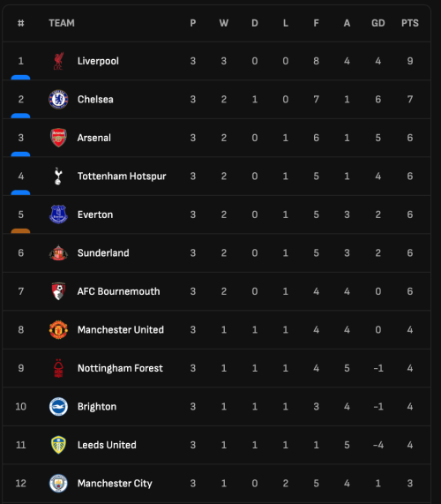Click the Sunderland crest icon
Screen dimensions: 441x504
coord(58,253)
